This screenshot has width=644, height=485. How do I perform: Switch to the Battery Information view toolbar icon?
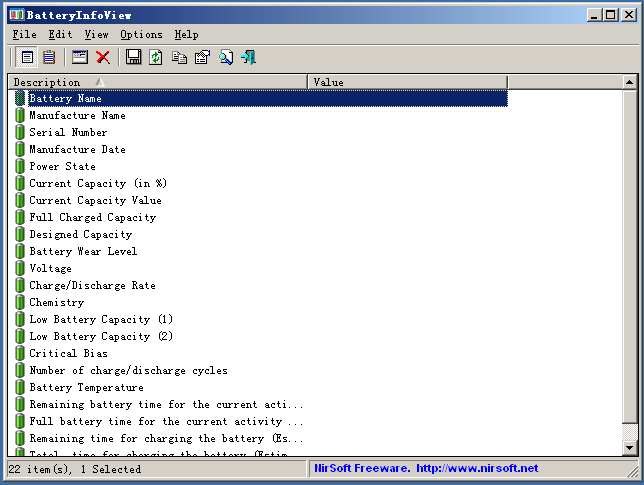tap(27, 57)
